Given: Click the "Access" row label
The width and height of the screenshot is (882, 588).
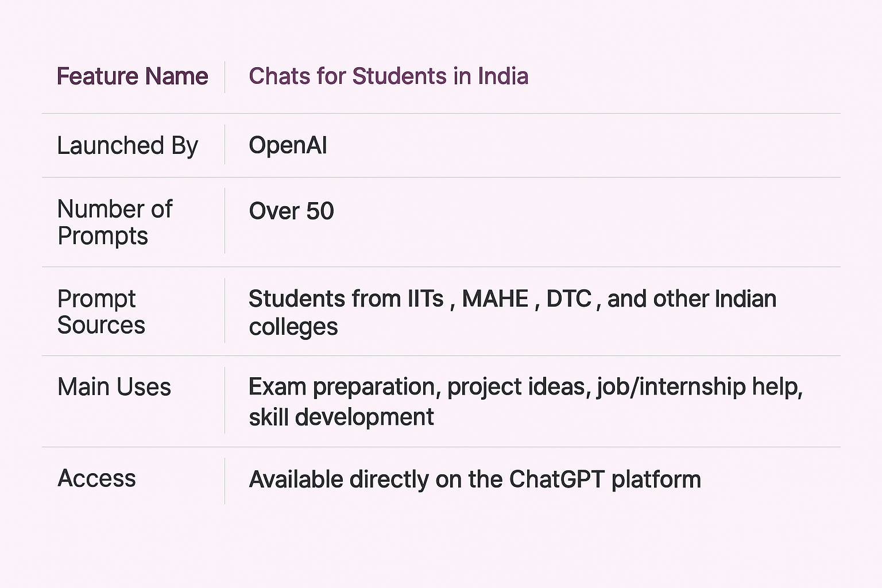Looking at the screenshot, I should pyautogui.click(x=96, y=478).
